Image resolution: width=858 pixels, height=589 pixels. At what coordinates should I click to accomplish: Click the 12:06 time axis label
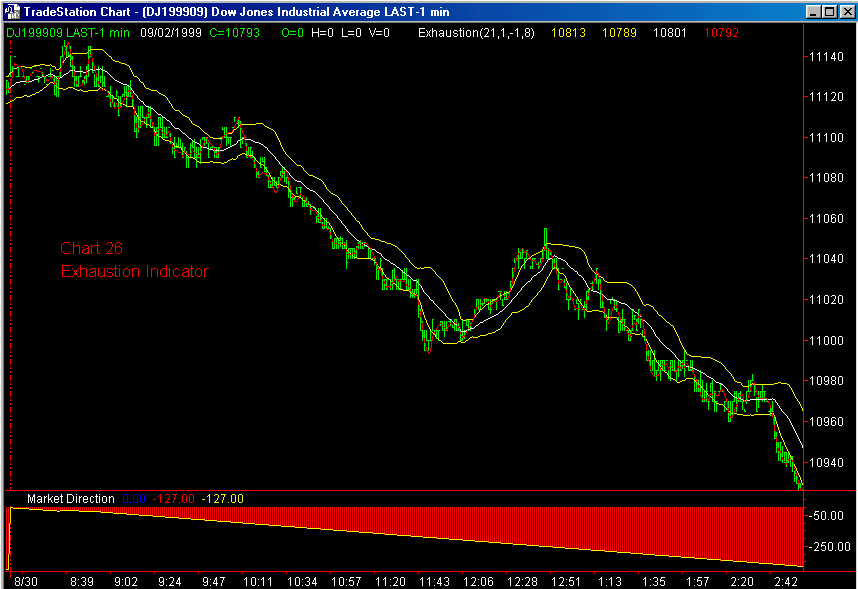478,582
